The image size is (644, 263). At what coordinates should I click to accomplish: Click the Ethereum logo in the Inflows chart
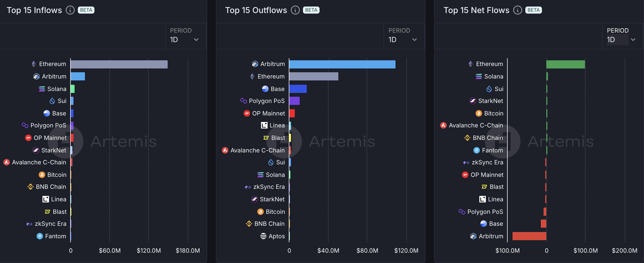[x=34, y=64]
